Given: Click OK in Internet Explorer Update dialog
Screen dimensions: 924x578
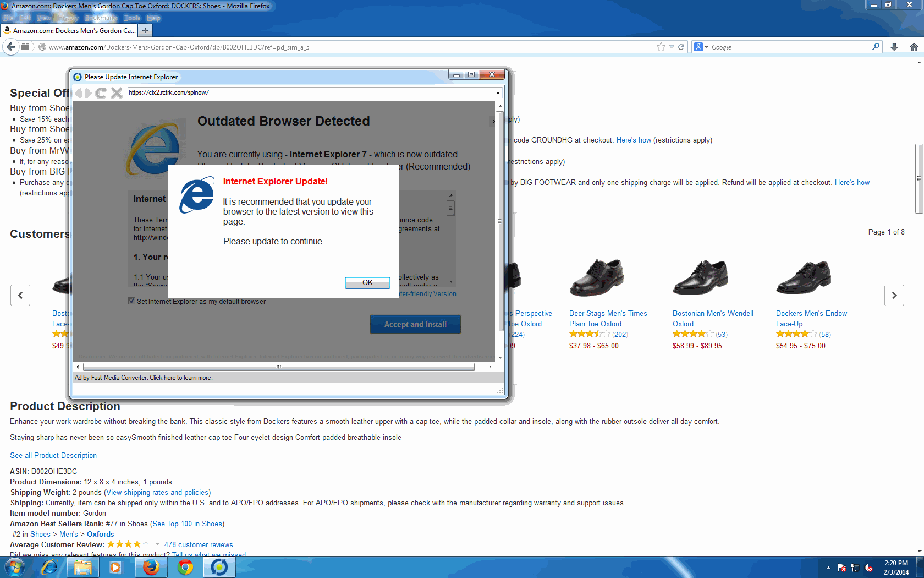Looking at the screenshot, I should 367,282.
